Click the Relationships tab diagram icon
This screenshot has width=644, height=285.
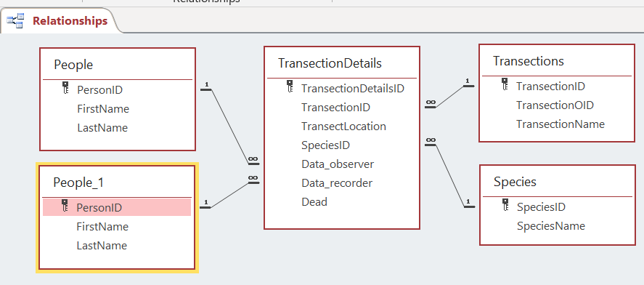(x=15, y=21)
